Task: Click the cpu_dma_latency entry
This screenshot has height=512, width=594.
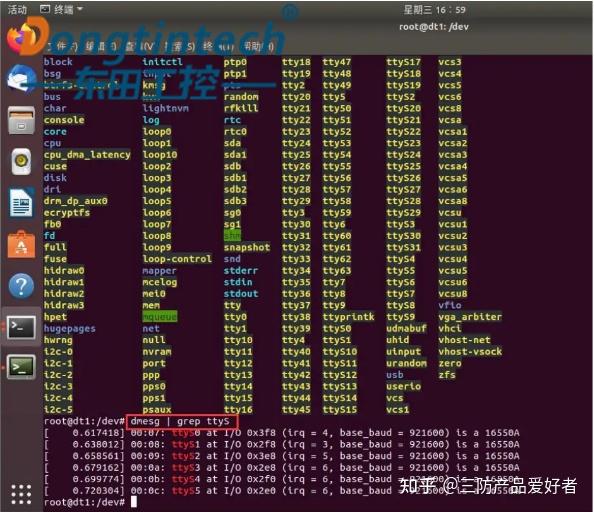Action: coord(87,155)
